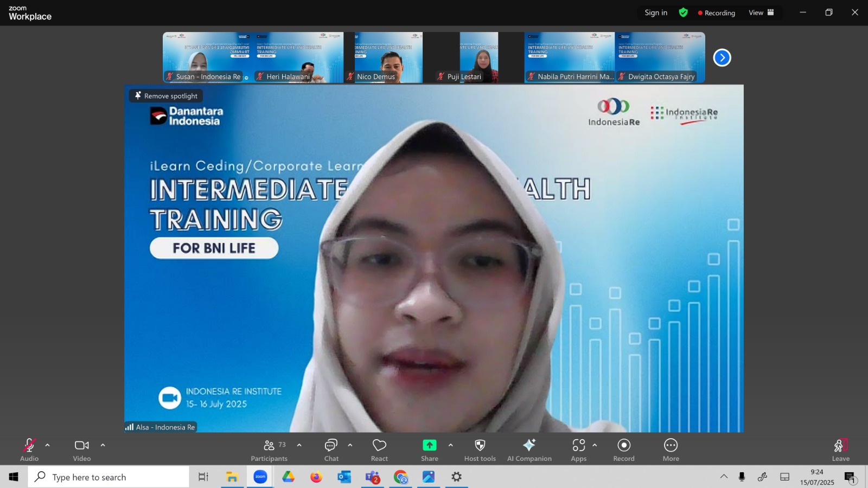The width and height of the screenshot is (868, 488).
Task: Open the Apps panel icon
Action: [578, 450]
